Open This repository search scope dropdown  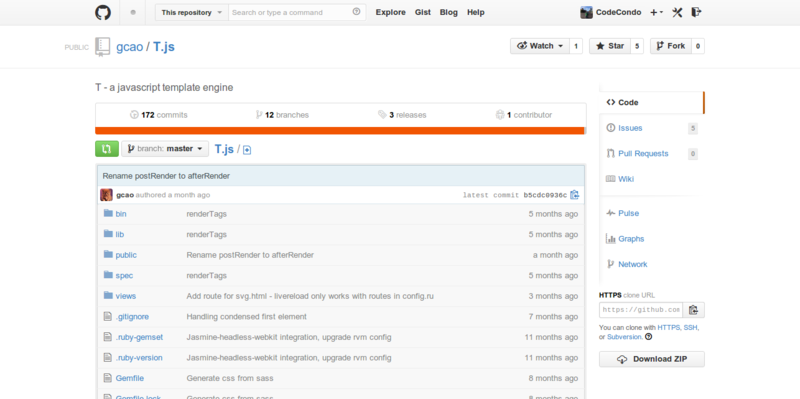click(192, 12)
